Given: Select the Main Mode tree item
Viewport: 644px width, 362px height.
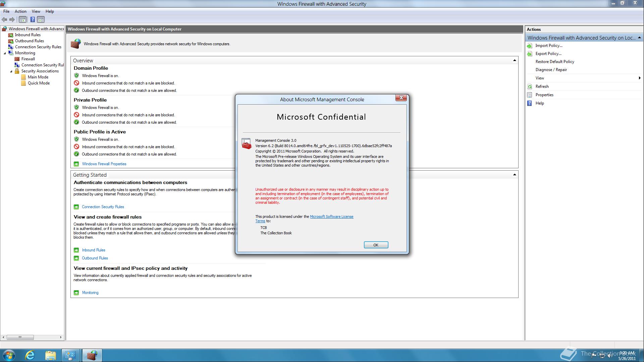Looking at the screenshot, I should (x=38, y=77).
